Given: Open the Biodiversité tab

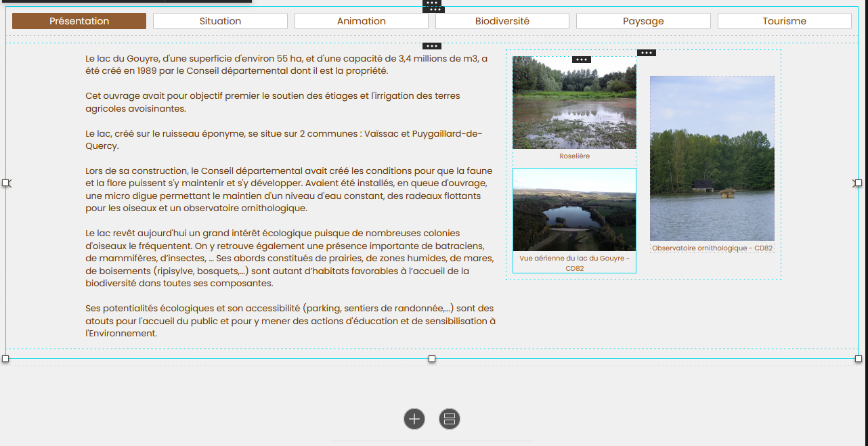Looking at the screenshot, I should click(502, 21).
